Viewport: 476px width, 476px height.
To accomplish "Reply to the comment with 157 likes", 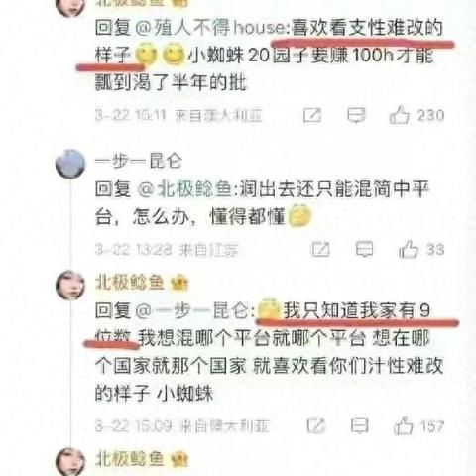I will tap(359, 425).
